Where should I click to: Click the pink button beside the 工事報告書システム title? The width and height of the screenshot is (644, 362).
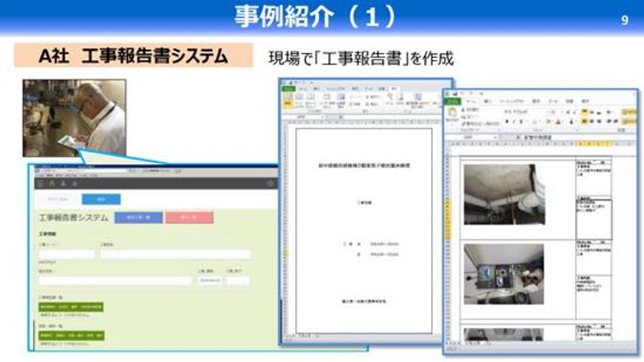[x=189, y=218]
